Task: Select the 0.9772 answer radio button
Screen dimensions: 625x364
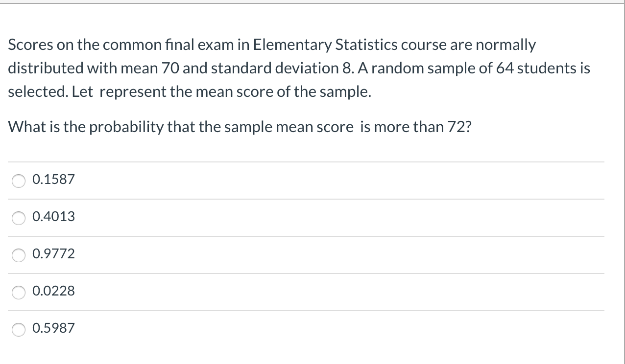Action: (x=18, y=255)
